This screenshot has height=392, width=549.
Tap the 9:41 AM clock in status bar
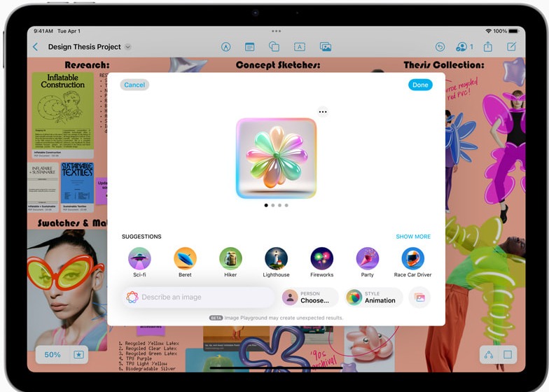coord(43,31)
